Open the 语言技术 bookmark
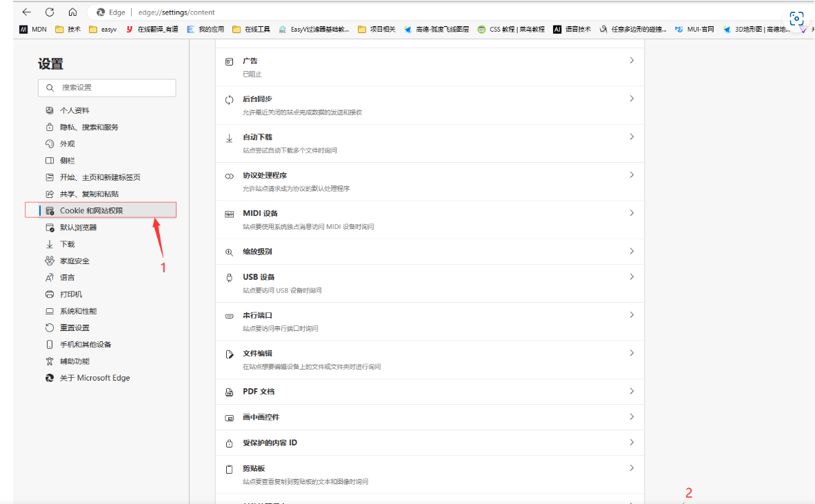The height and width of the screenshot is (504, 815). pyautogui.click(x=572, y=30)
